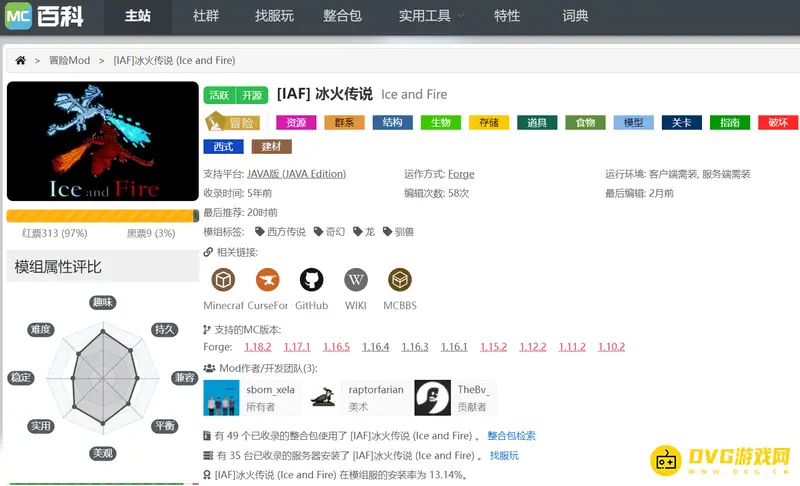
Task: Click the home icon in breadcrumb
Action: click(20, 61)
